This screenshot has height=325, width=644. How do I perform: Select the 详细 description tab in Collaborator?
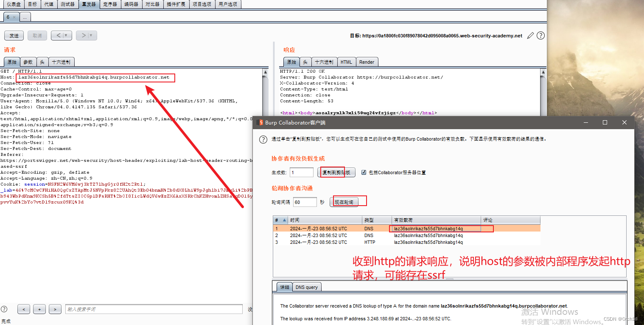[284, 287]
